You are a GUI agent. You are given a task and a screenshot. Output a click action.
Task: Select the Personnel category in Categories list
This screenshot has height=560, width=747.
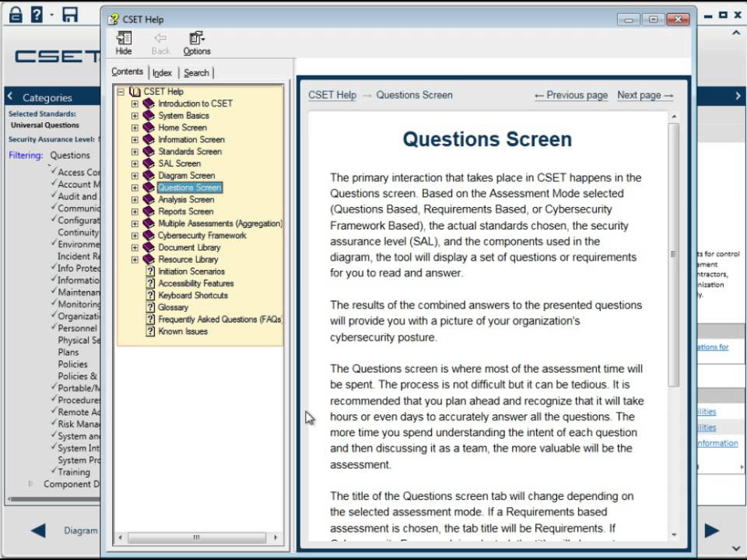click(77, 328)
